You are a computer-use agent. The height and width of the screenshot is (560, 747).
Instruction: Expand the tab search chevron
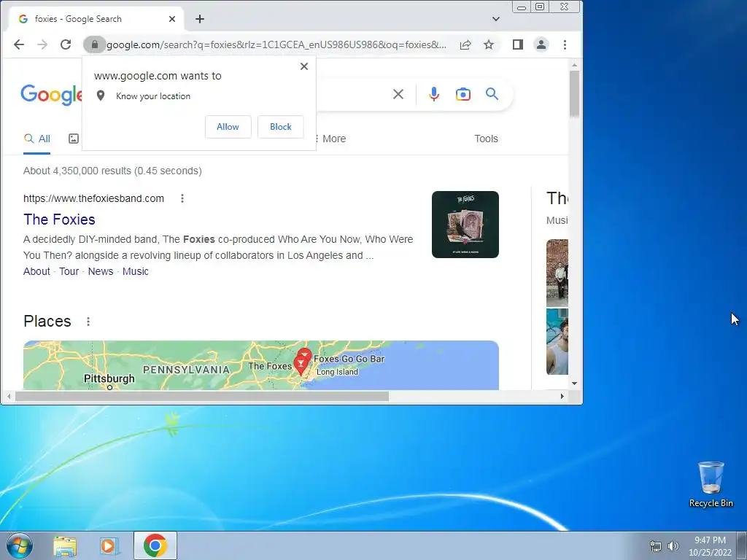coord(496,19)
